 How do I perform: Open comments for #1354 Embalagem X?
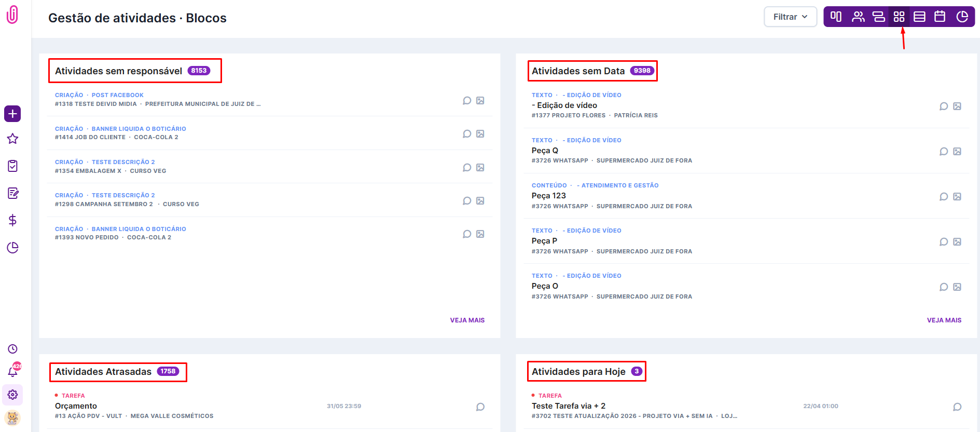click(467, 167)
